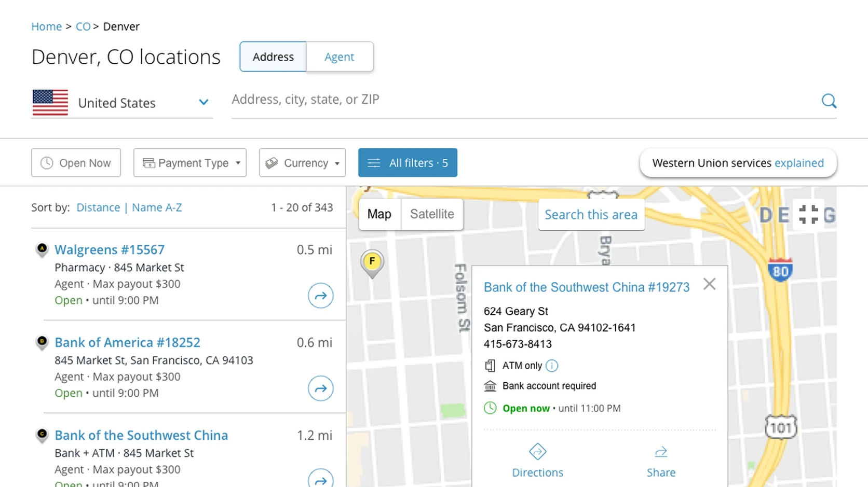Click Search this area button
This screenshot has height=487, width=868.
[x=591, y=215]
